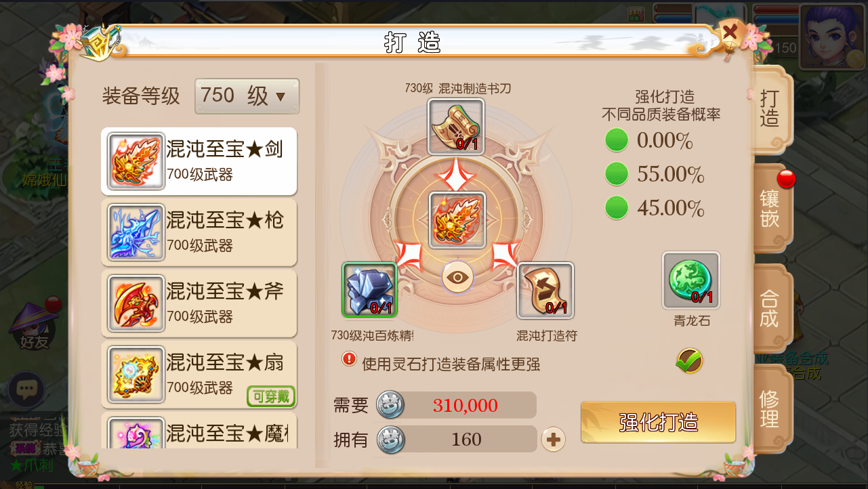Open the chat bubble icon
This screenshot has width=868, height=489.
[x=27, y=389]
